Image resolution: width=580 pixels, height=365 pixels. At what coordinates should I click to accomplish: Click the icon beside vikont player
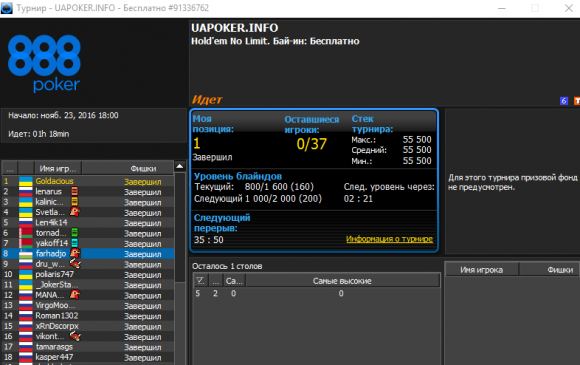pos(75,336)
